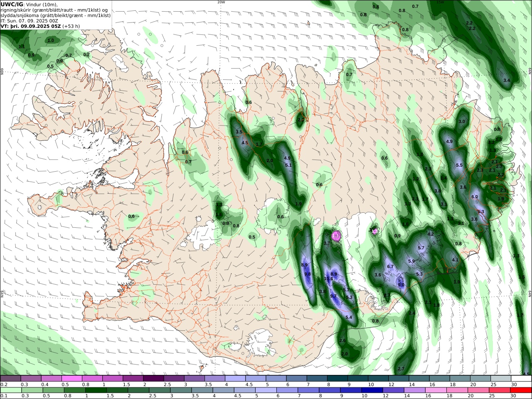
Task: Click the "10.4" precipitation value
Action: pyautogui.click(x=328, y=279)
